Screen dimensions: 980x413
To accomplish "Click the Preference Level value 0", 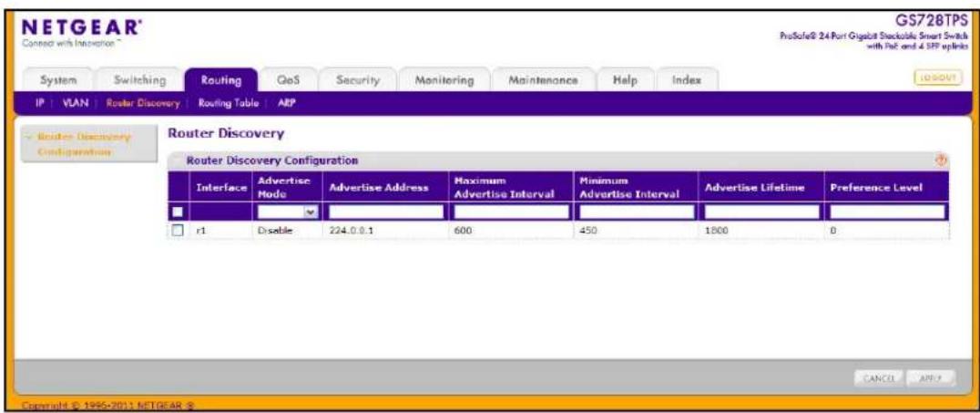I will 833,231.
